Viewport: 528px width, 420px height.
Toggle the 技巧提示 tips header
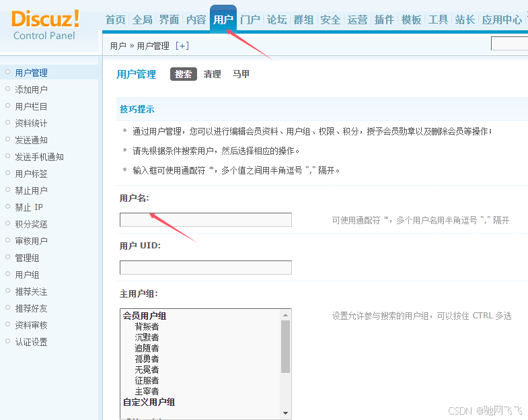[x=137, y=109]
